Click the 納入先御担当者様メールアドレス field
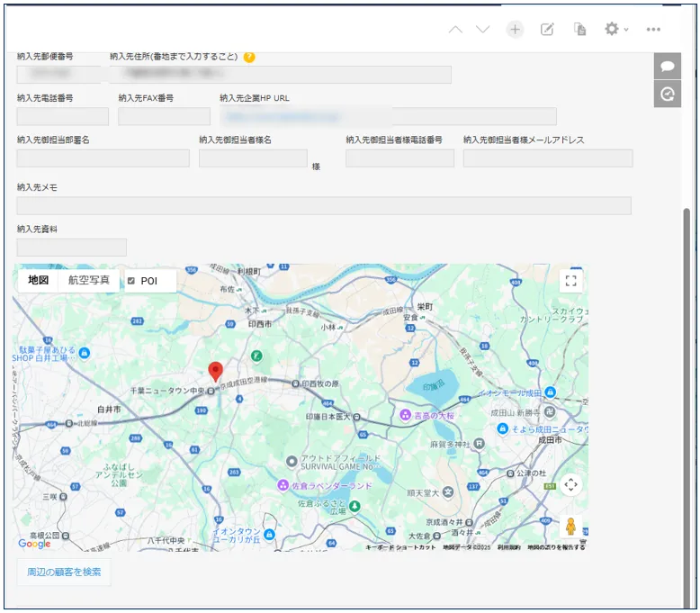 548,158
